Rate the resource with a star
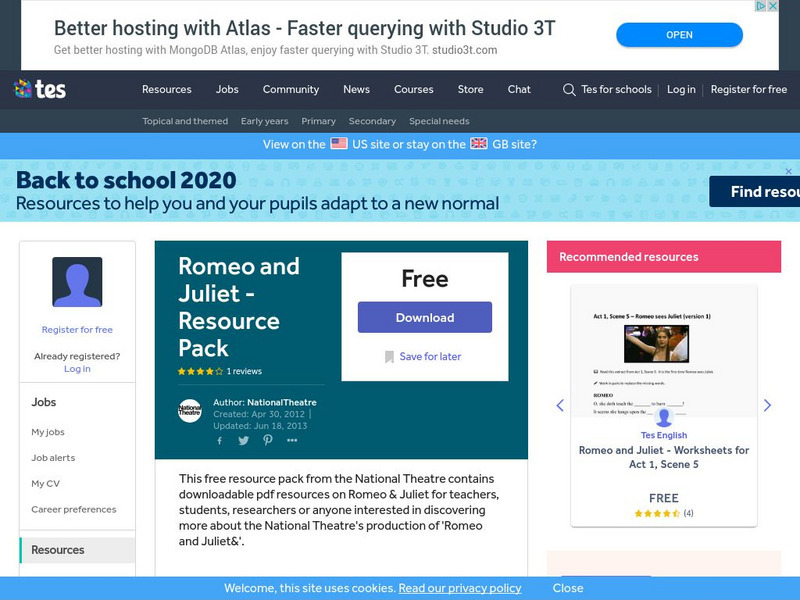 pyautogui.click(x=183, y=369)
